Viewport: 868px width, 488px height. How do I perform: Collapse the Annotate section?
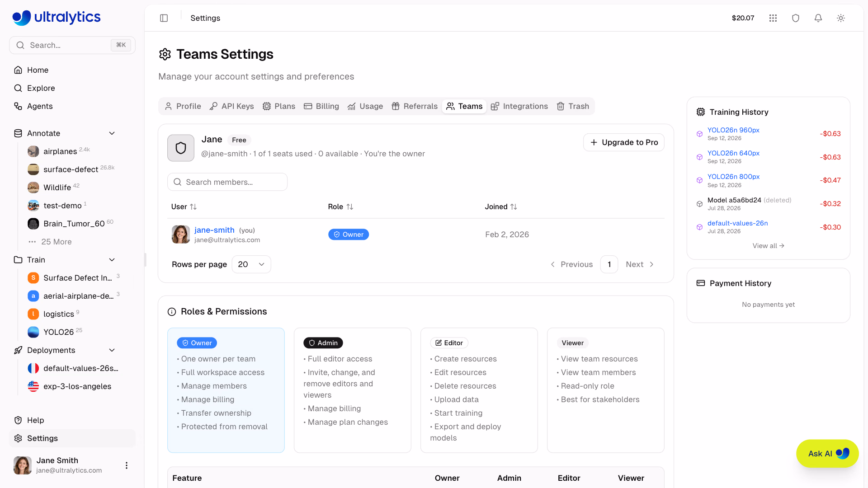(x=112, y=133)
